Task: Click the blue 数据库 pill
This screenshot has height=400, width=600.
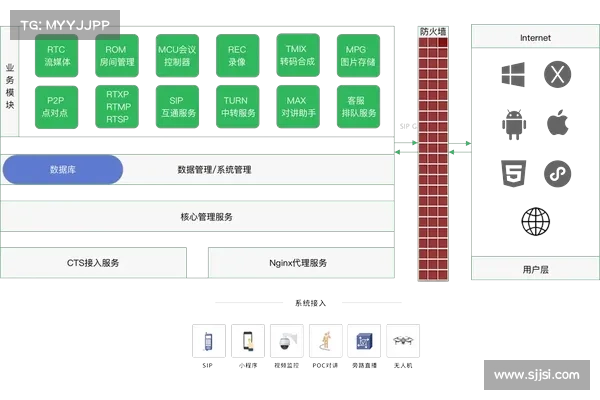Action: click(x=63, y=170)
